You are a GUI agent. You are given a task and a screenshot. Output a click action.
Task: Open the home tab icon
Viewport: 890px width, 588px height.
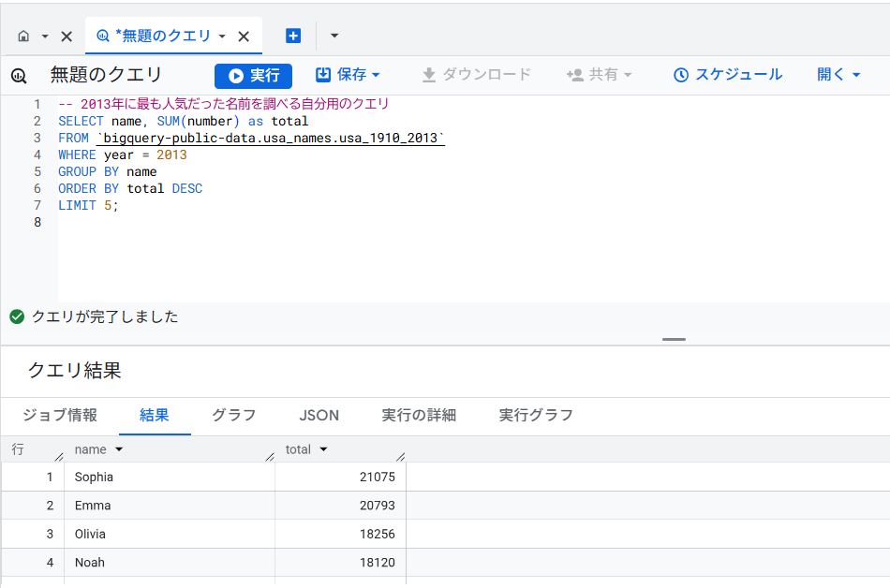coord(23,37)
